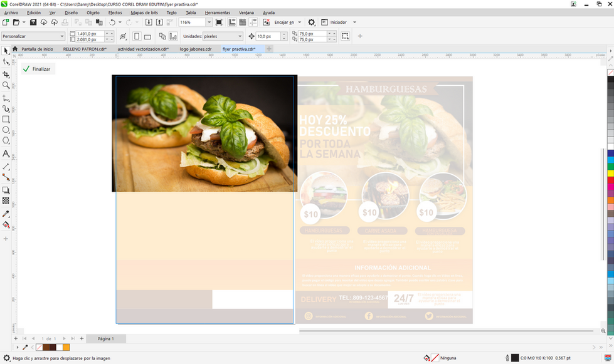Open the zoom level dropdown

click(209, 23)
